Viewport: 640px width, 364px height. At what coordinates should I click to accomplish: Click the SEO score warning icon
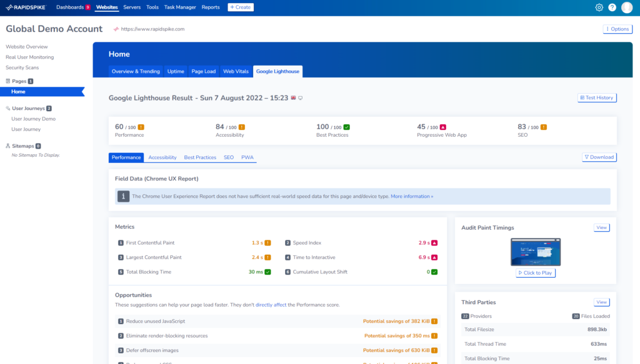pyautogui.click(x=544, y=127)
